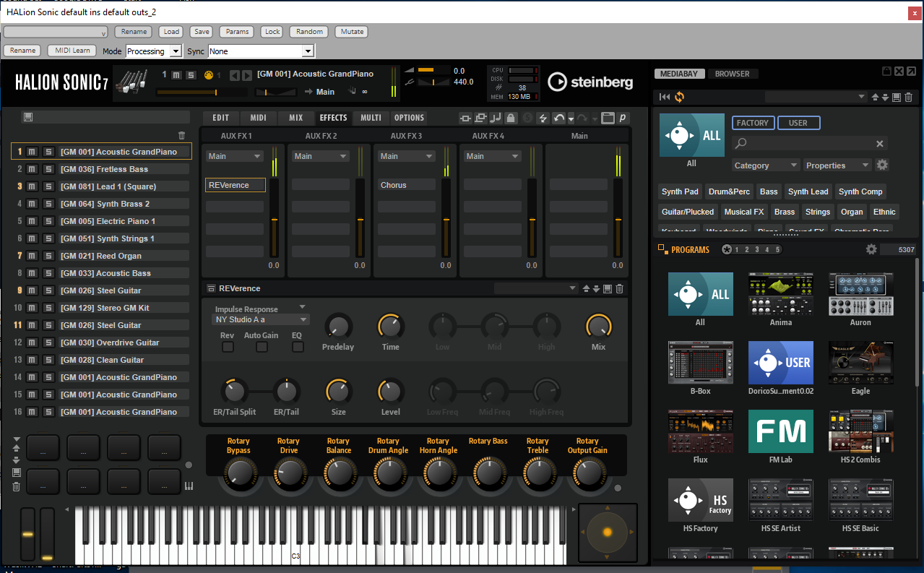Enable the Auto Gain checkbox
This screenshot has width=924, height=573.
(262, 348)
